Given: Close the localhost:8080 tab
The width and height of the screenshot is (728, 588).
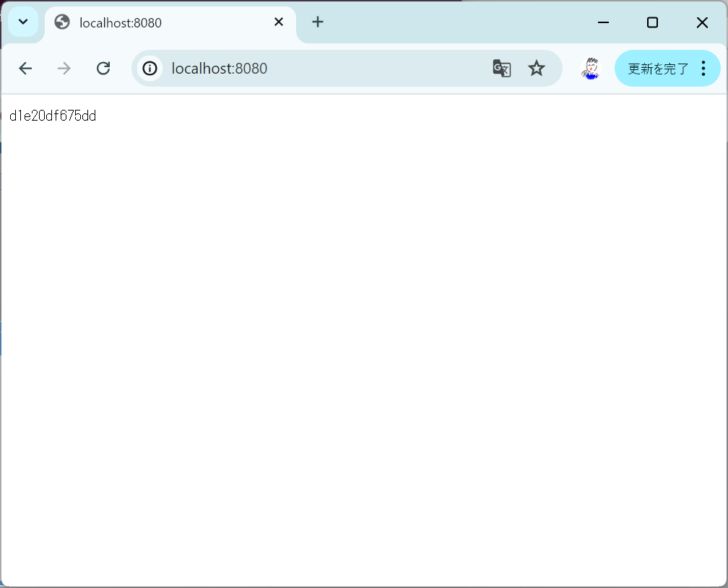Looking at the screenshot, I should 279,22.
